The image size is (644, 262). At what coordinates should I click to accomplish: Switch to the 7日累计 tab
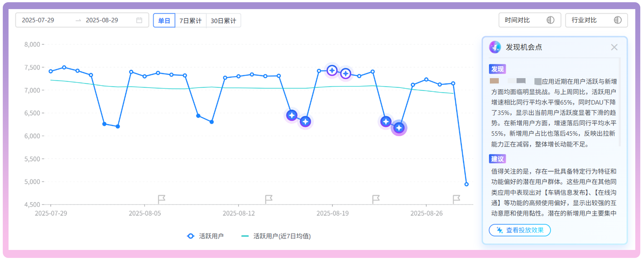click(190, 21)
